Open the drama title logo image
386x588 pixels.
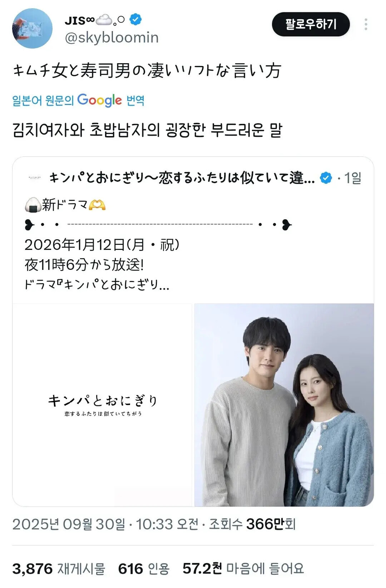(x=102, y=405)
